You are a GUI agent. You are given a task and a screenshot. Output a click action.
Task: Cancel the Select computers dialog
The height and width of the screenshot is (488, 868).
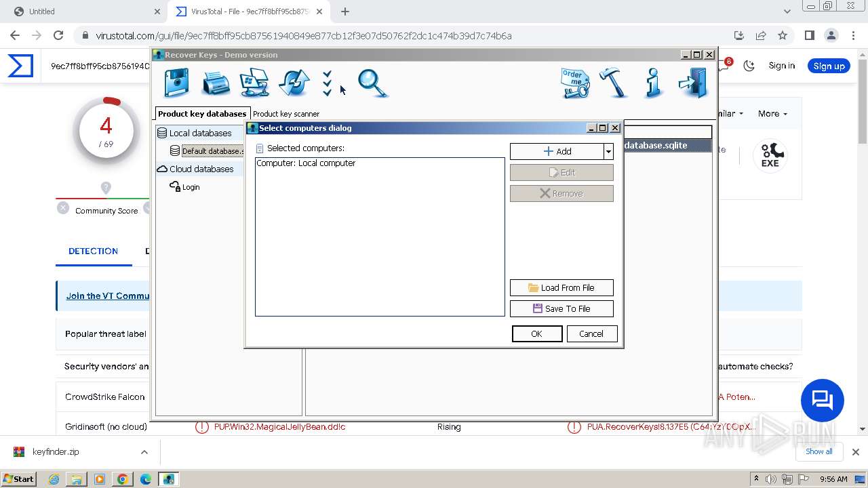pos(591,333)
